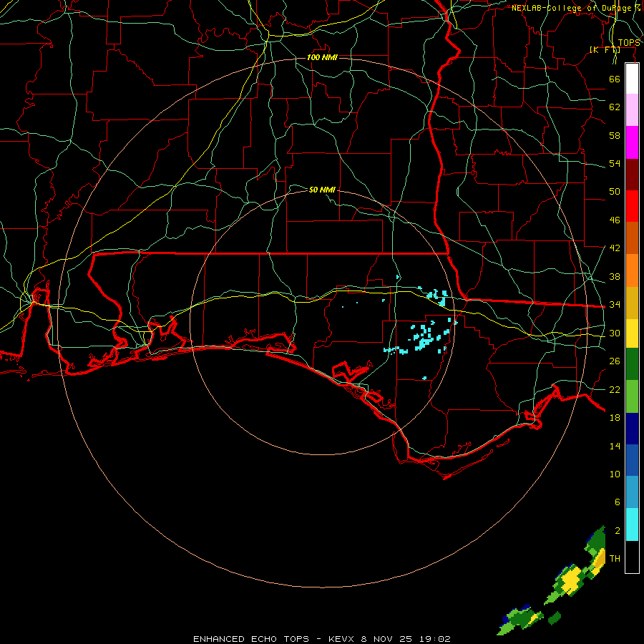Click the legend value "38"
Screen dimensions: 644x644
click(x=615, y=276)
